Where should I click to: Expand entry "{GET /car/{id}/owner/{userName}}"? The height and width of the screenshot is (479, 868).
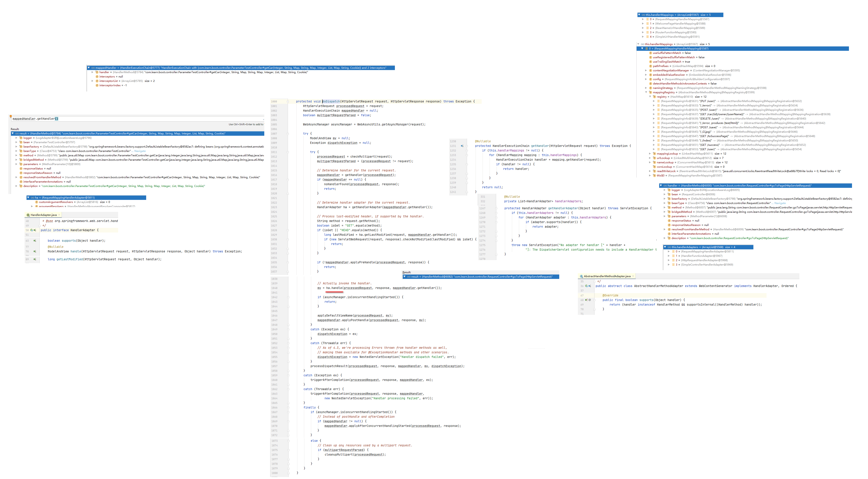(x=654, y=114)
